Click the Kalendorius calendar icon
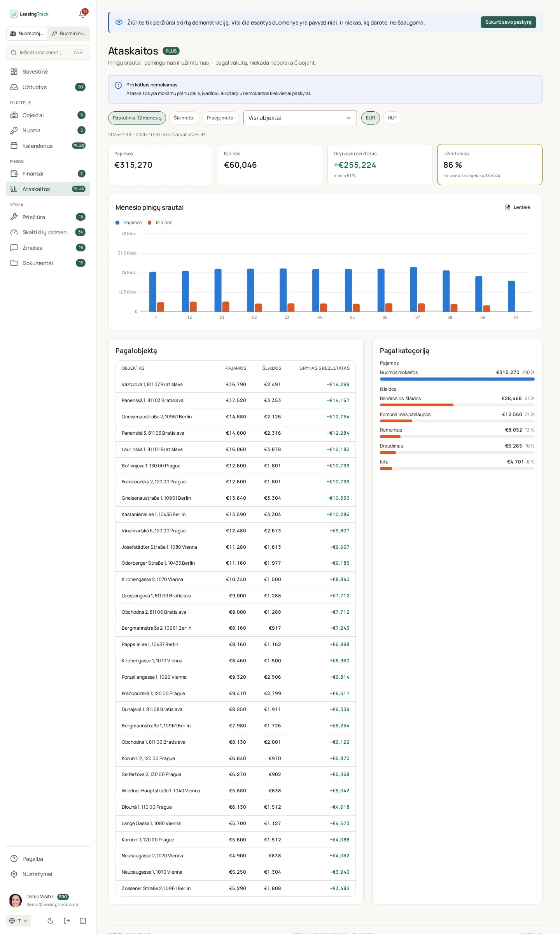This screenshot has width=560, height=934. click(14, 146)
